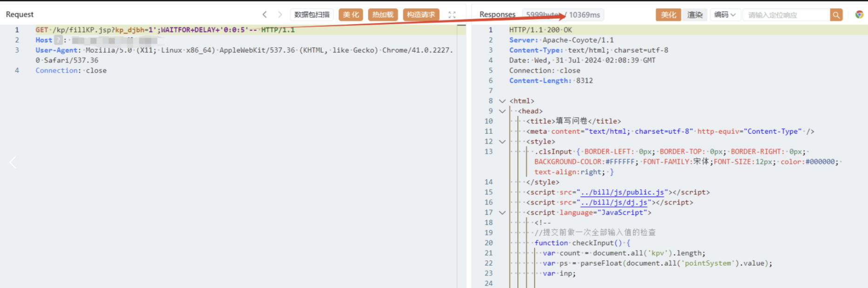
Task: Focus the response search input field
Action: (786, 15)
